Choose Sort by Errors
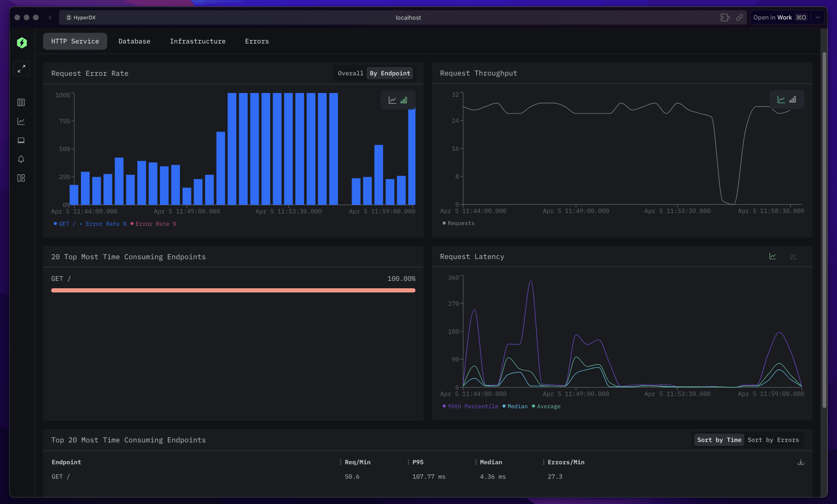This screenshot has width=837, height=504. coord(773,440)
